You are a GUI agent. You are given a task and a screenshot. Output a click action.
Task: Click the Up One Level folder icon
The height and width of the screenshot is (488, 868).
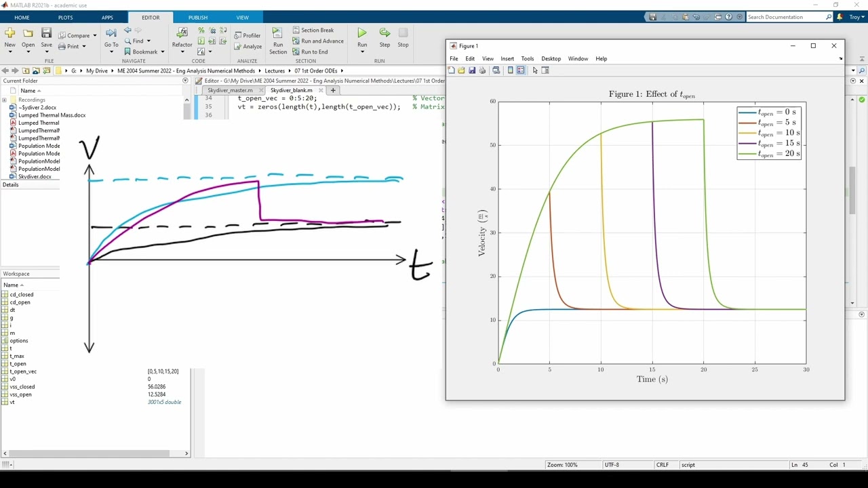click(x=26, y=70)
